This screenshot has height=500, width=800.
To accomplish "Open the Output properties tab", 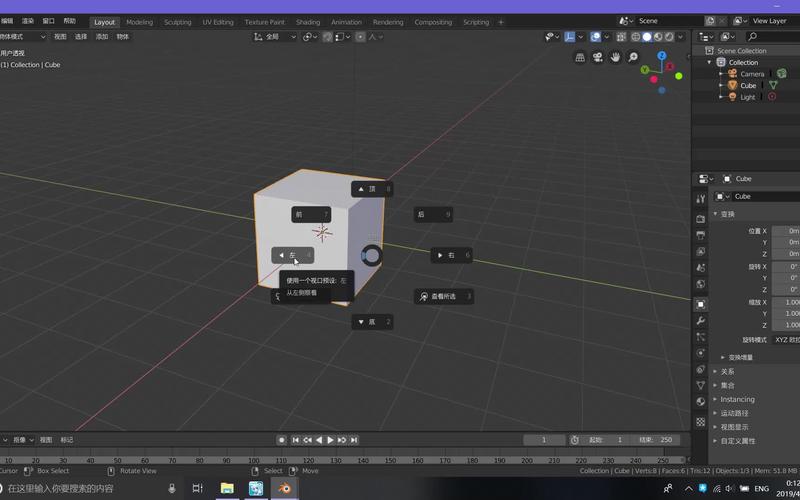I will point(701,235).
